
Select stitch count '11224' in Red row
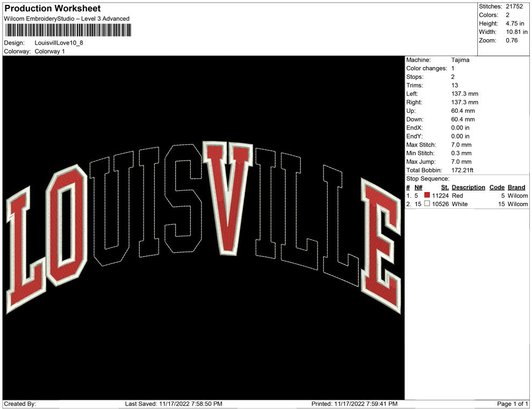click(x=441, y=195)
